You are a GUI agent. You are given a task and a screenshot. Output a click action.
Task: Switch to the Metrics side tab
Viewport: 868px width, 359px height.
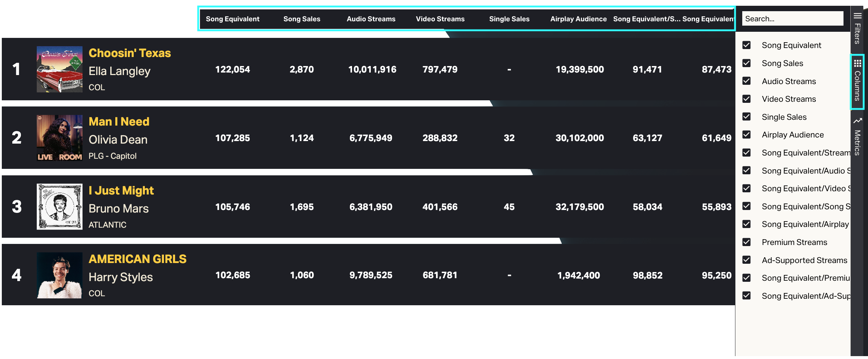coord(858,142)
